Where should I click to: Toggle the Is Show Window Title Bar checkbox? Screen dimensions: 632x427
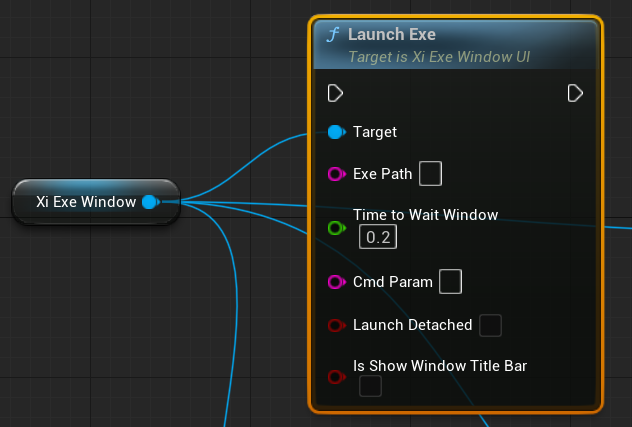(x=370, y=386)
